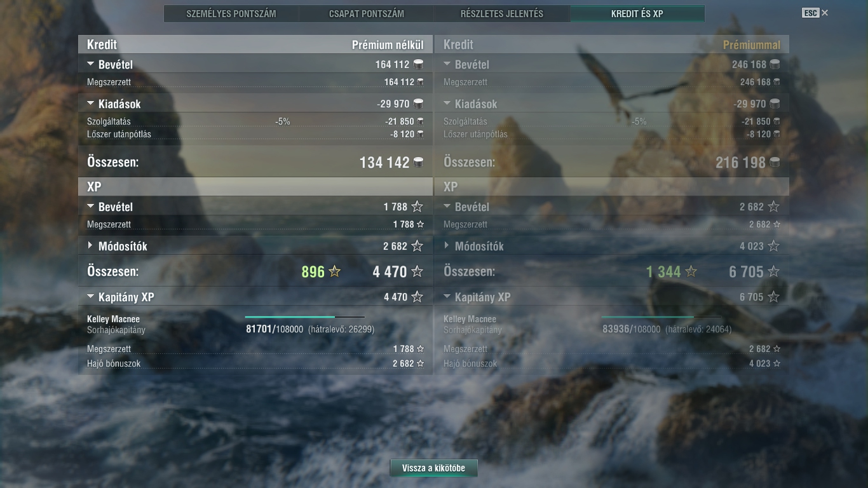Click Vissza a kikötőbe button
This screenshot has height=488, width=868.
[x=433, y=468]
